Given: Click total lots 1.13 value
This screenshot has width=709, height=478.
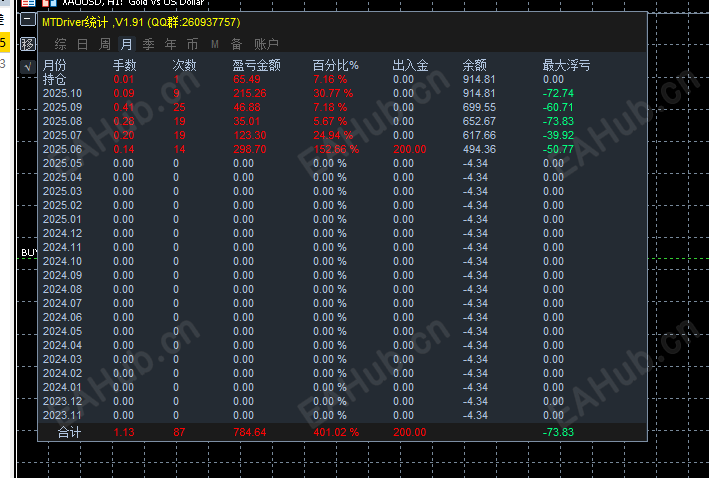Looking at the screenshot, I should 124,433.
